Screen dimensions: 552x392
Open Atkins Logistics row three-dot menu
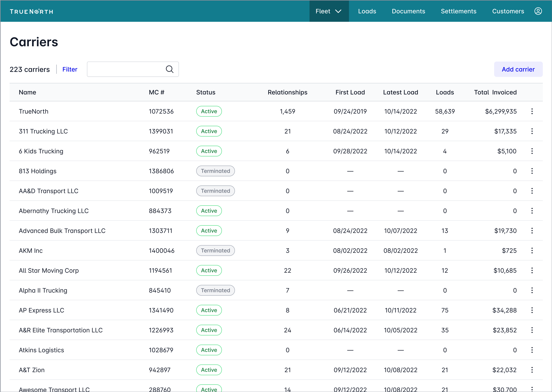(532, 350)
